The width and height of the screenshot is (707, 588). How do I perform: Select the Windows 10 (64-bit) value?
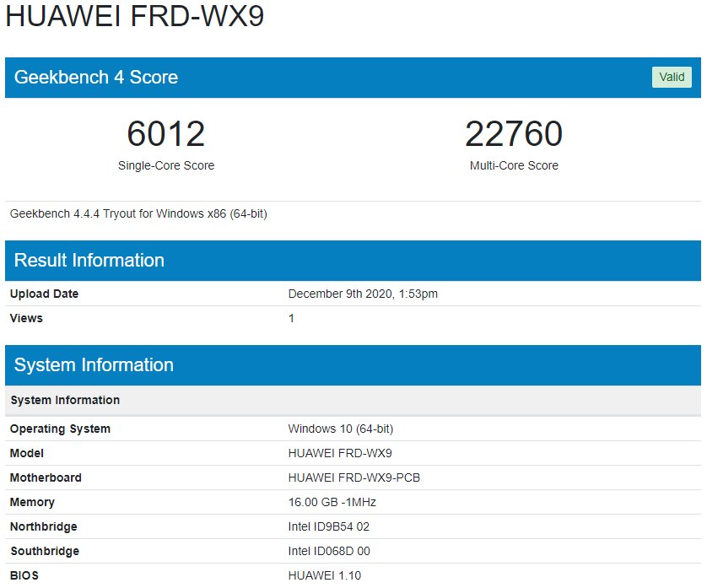[341, 429]
